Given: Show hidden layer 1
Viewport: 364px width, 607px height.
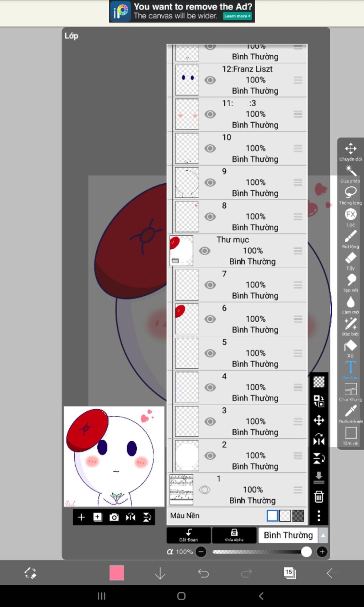Looking at the screenshot, I should (x=204, y=490).
